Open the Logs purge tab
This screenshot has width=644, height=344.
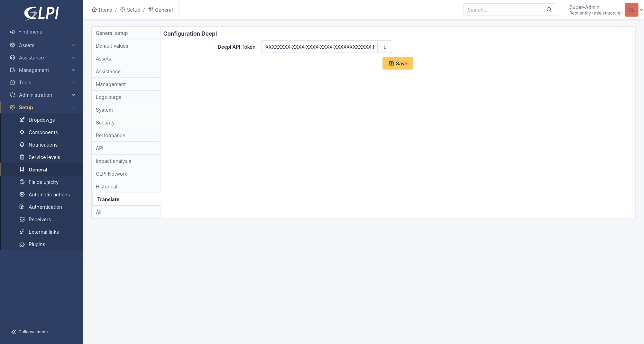(109, 97)
